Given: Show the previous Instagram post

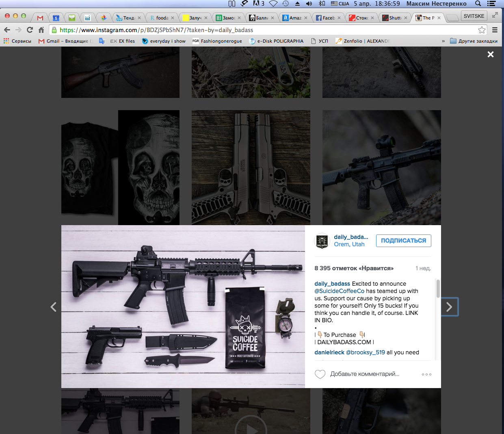Looking at the screenshot, I should [53, 307].
